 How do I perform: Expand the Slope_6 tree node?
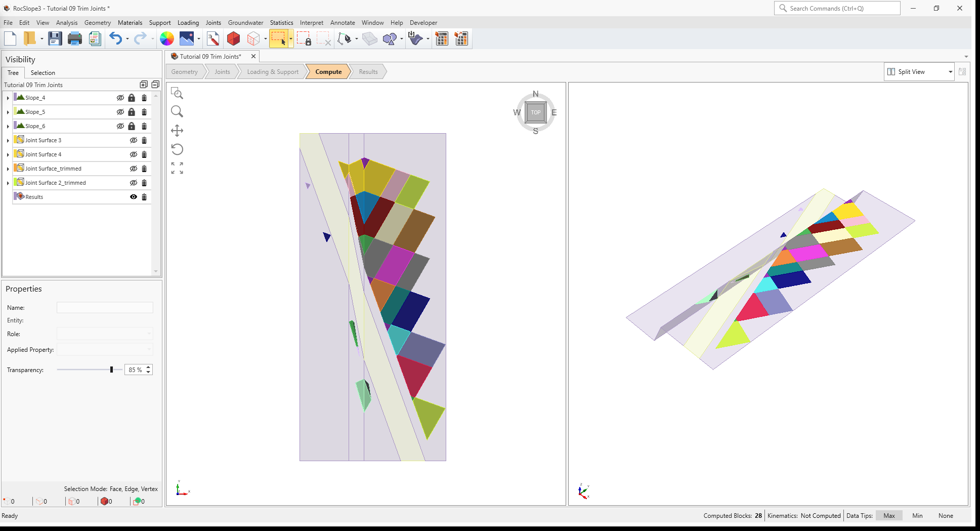8,126
